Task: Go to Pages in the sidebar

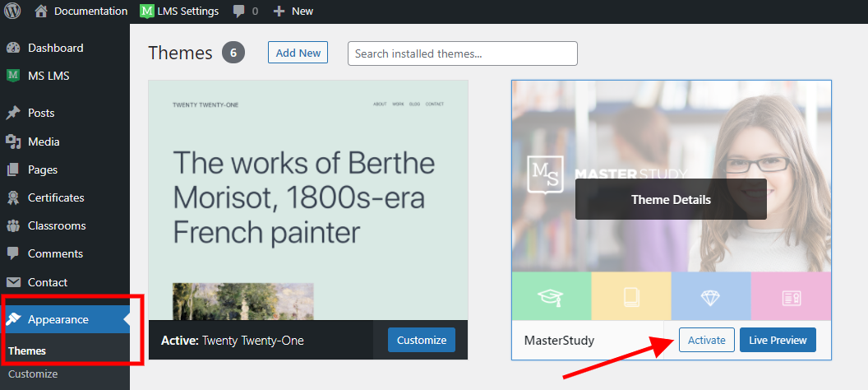Action: tap(43, 169)
